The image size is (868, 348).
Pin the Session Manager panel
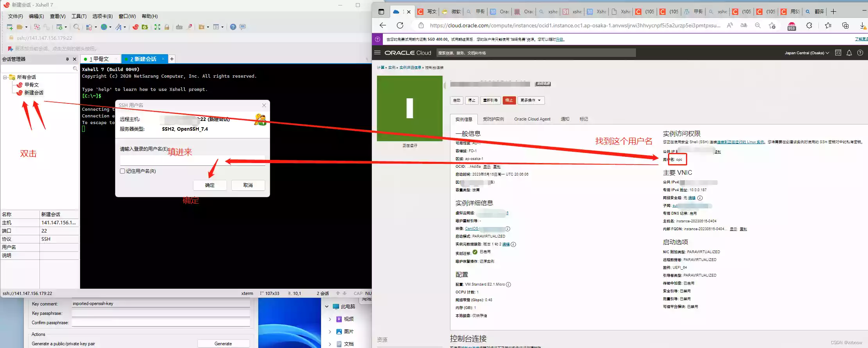67,59
